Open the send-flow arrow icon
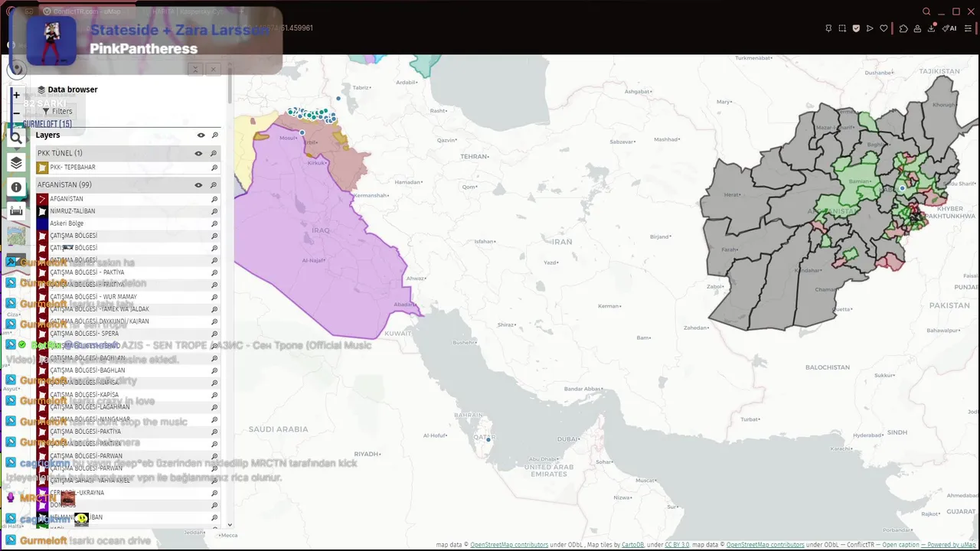The height and width of the screenshot is (551, 980). (x=870, y=28)
